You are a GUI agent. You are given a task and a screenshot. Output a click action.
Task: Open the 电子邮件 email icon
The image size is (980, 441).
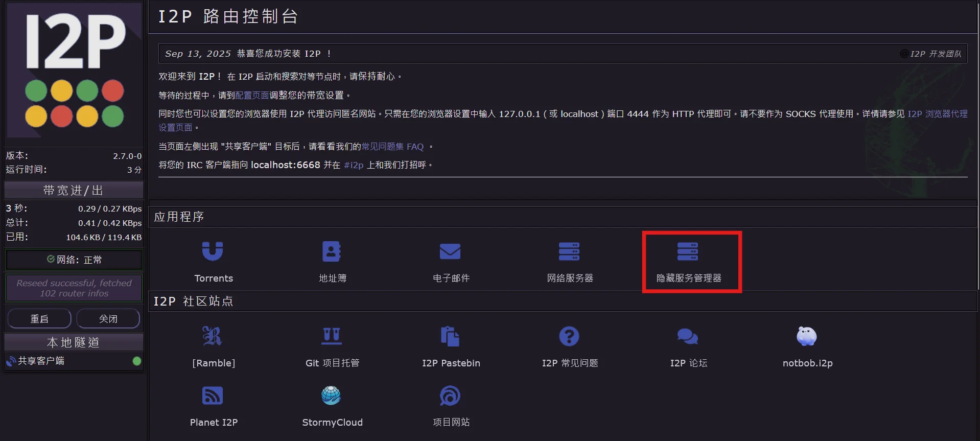coord(450,252)
